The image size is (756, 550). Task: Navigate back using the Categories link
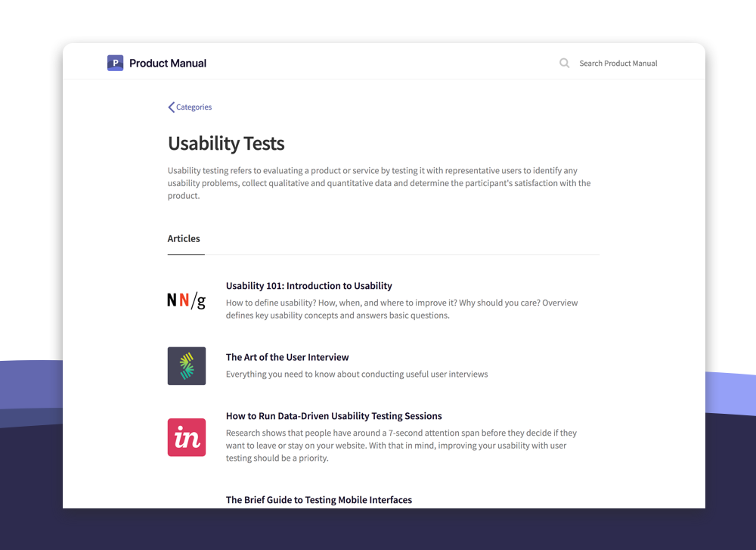(x=193, y=107)
